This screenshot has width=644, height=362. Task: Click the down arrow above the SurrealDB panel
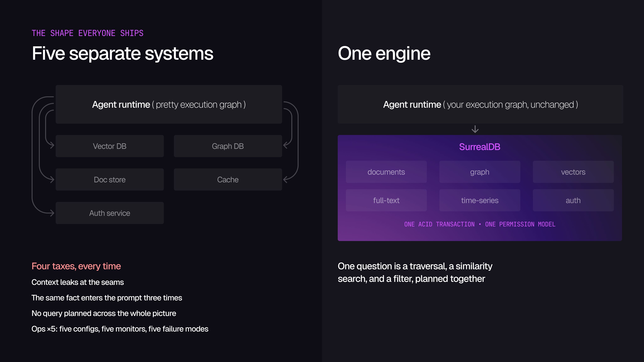coord(475,129)
